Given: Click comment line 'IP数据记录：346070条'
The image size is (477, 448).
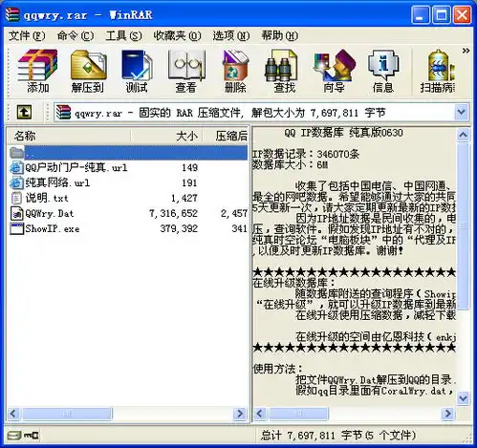Looking at the screenshot, I should 306,154.
